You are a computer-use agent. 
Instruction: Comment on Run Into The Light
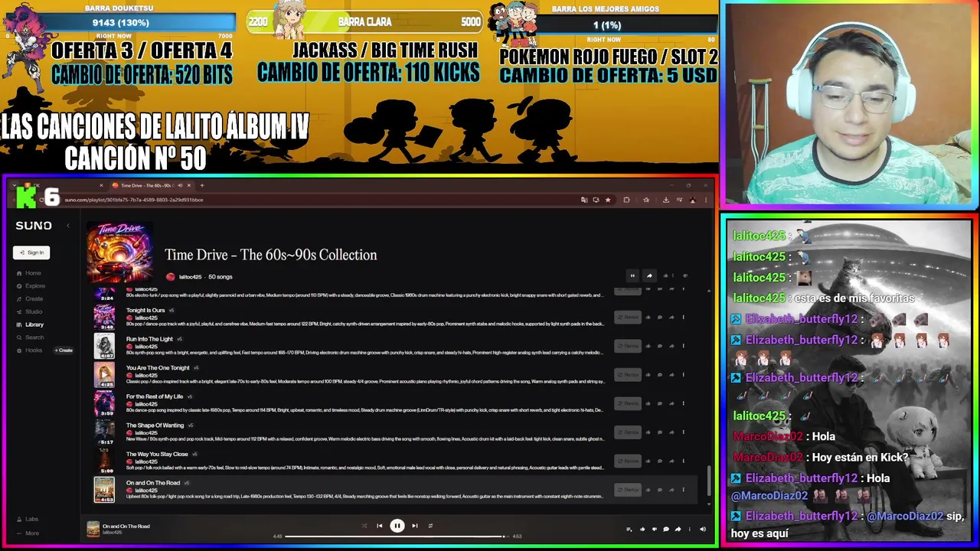click(660, 346)
